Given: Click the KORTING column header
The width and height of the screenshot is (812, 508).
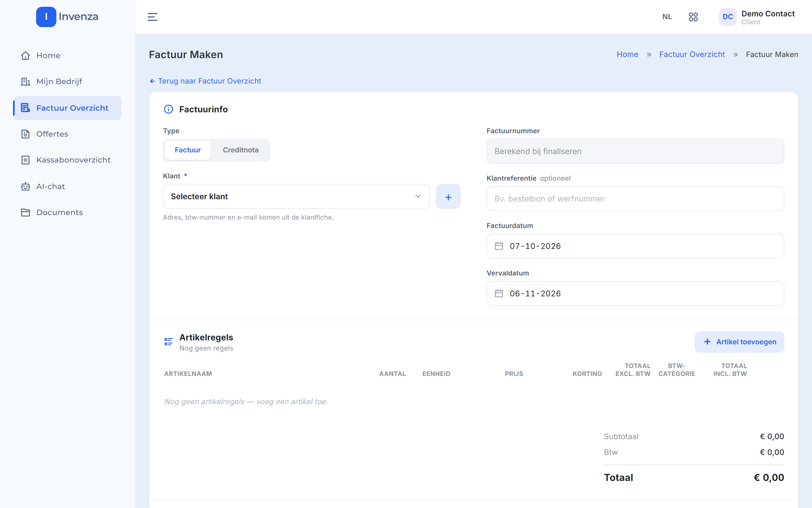Looking at the screenshot, I should point(587,374).
